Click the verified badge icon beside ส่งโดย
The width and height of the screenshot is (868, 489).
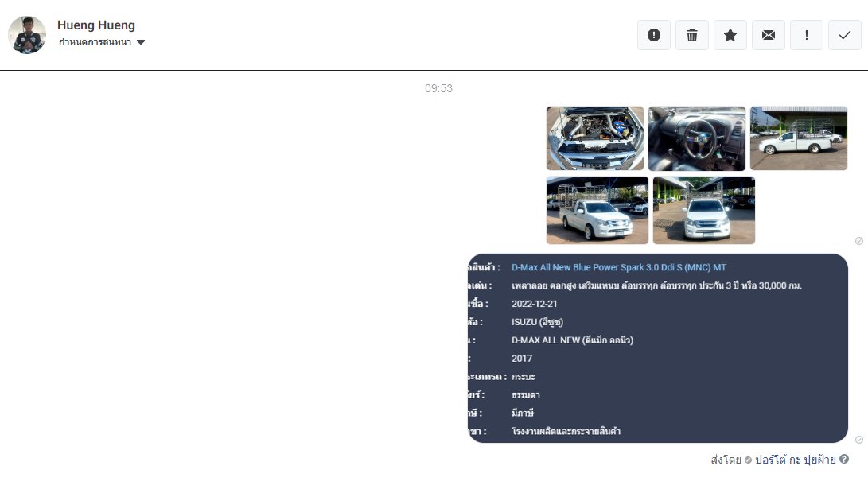[x=749, y=460]
